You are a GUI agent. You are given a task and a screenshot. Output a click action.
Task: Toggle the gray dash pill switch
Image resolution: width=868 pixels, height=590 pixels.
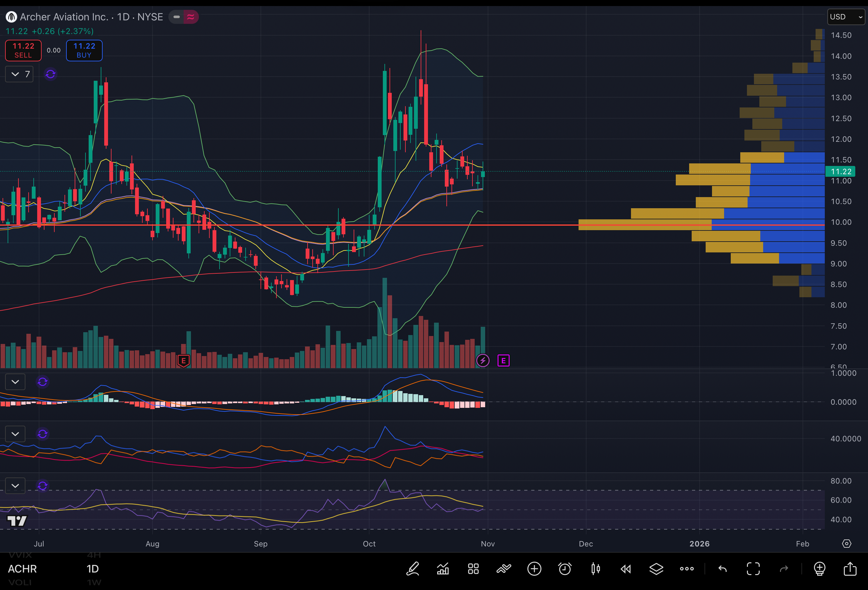point(177,17)
